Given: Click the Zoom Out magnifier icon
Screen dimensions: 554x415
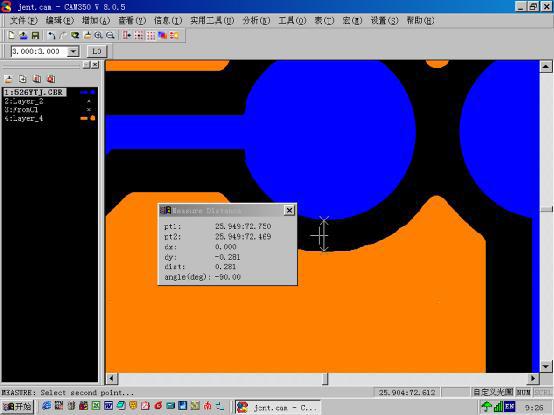Looking at the screenshot, I should 110,35.
